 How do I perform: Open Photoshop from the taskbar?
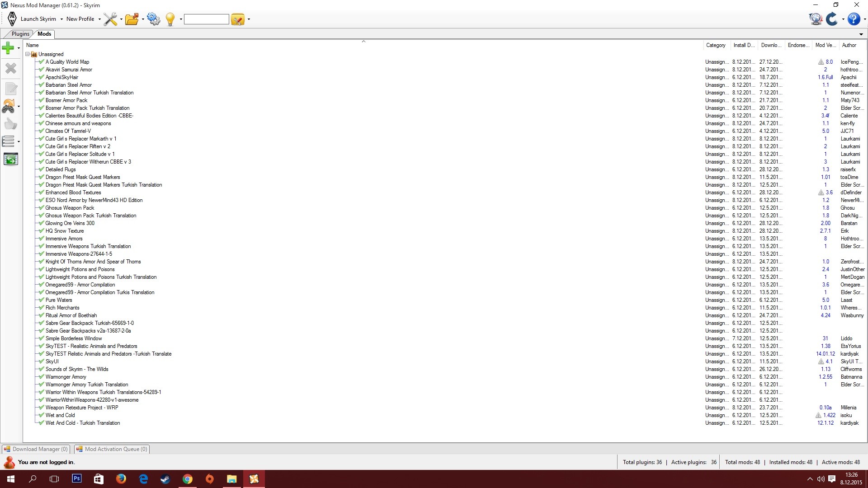tap(77, 479)
